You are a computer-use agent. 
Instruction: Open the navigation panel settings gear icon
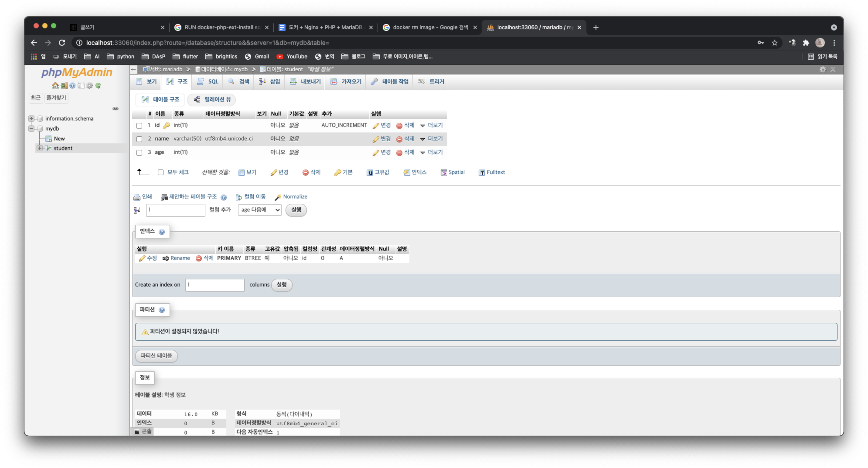coord(89,86)
